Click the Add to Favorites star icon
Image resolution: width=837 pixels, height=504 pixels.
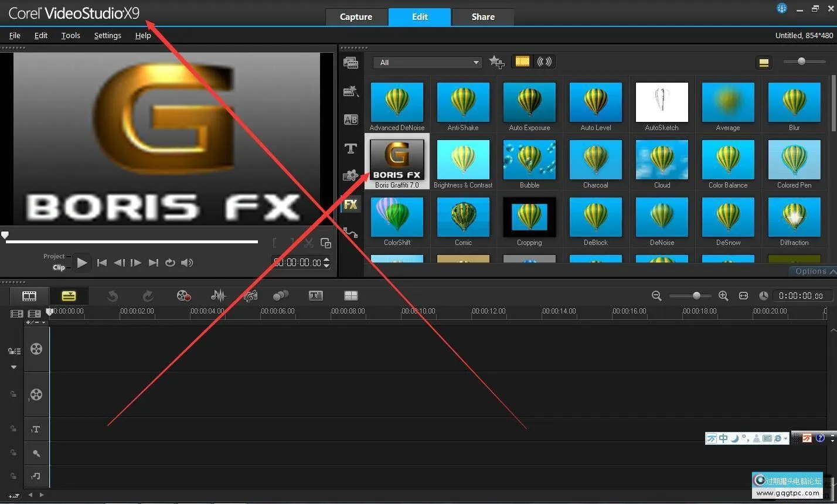coord(496,62)
